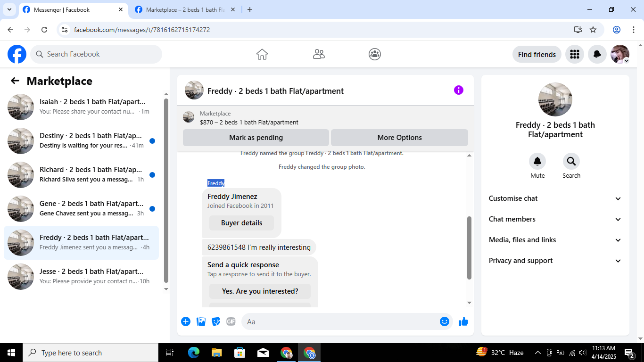Open the $870 Marketplace listing link
Screen dimensions: 644x362
tap(249, 122)
